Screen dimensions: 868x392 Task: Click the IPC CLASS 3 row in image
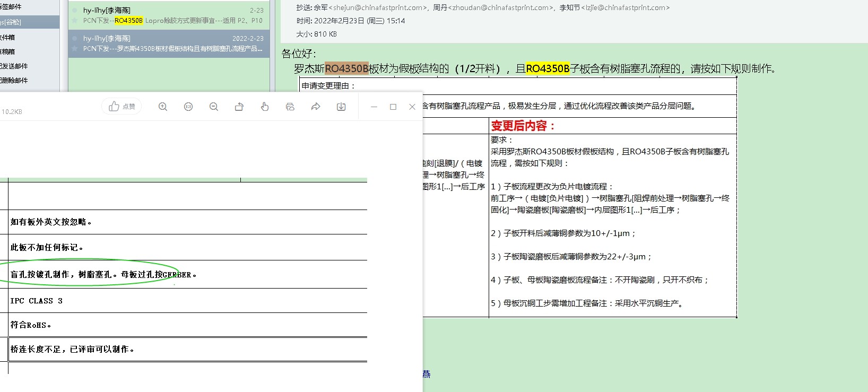(x=187, y=301)
